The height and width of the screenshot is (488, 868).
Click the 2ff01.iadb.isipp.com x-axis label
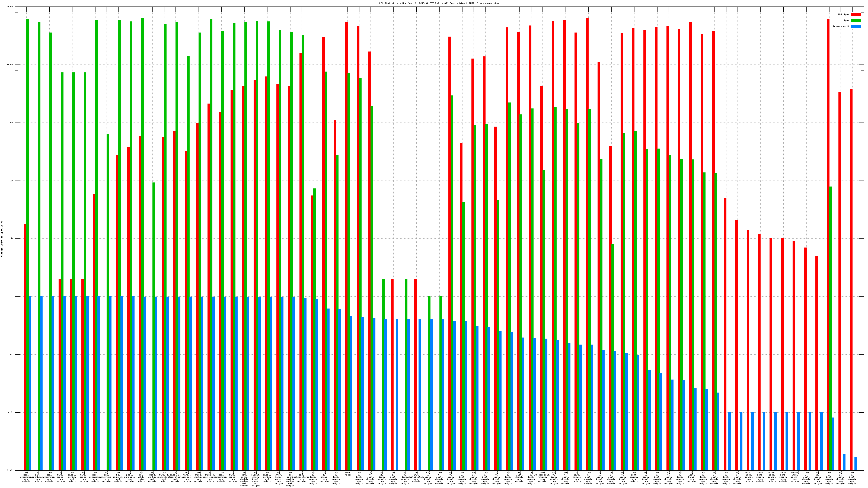pyautogui.click(x=749, y=477)
